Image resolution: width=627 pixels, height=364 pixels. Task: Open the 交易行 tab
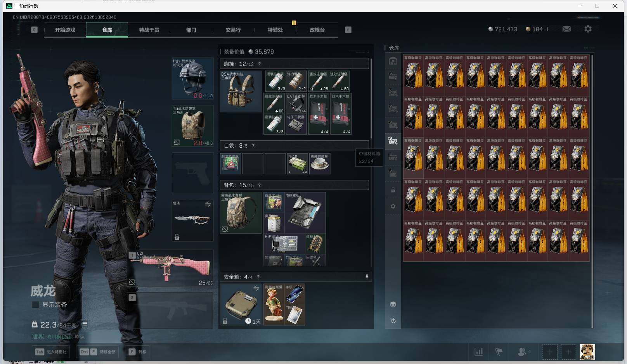(x=233, y=30)
